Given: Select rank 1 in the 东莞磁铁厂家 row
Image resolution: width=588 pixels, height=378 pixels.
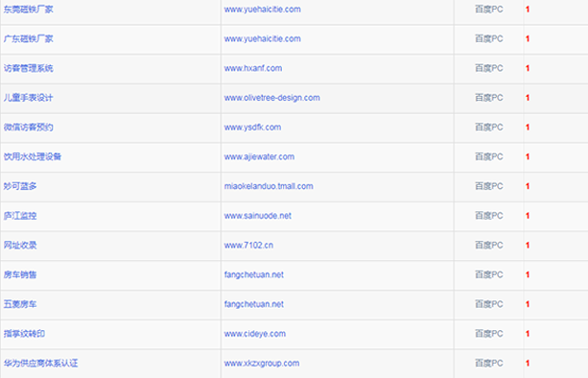Looking at the screenshot, I should [528, 10].
